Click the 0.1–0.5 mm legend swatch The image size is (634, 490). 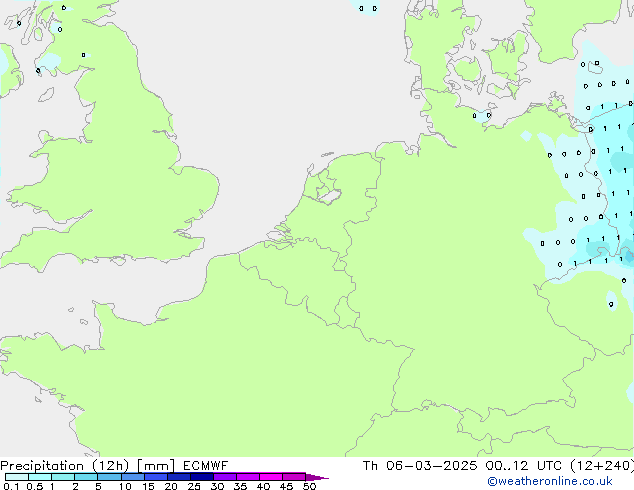(x=17, y=477)
